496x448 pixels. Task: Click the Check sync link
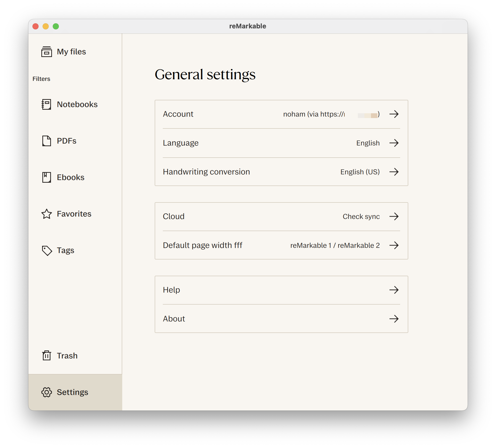coord(361,216)
